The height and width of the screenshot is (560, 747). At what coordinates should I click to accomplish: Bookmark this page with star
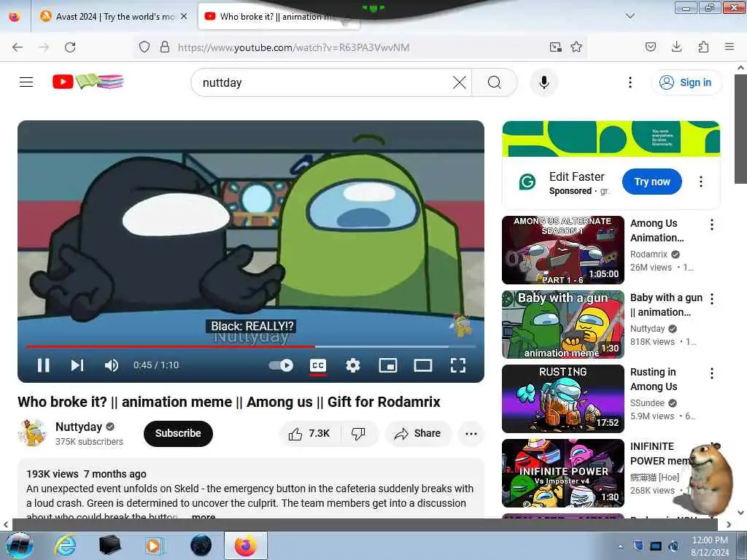point(576,47)
